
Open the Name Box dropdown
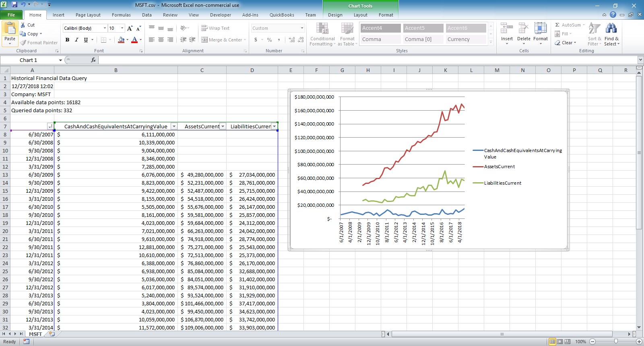(60, 60)
